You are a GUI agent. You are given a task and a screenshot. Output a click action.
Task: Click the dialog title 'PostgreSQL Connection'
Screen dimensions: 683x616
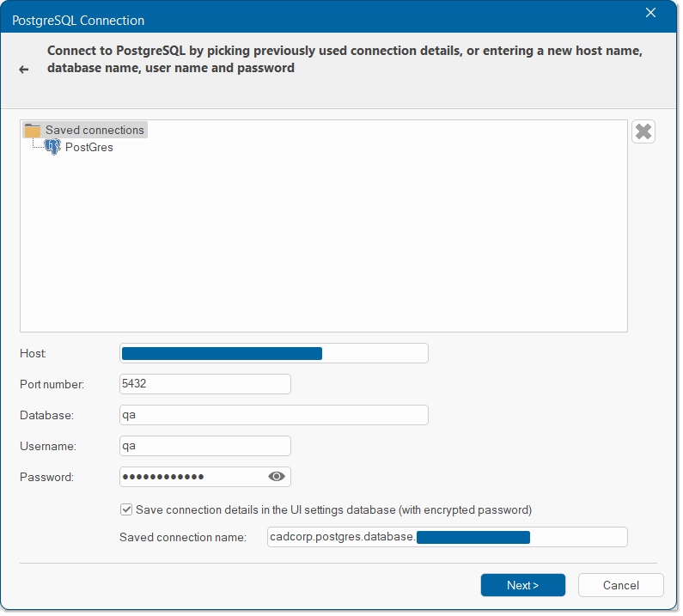[78, 21]
